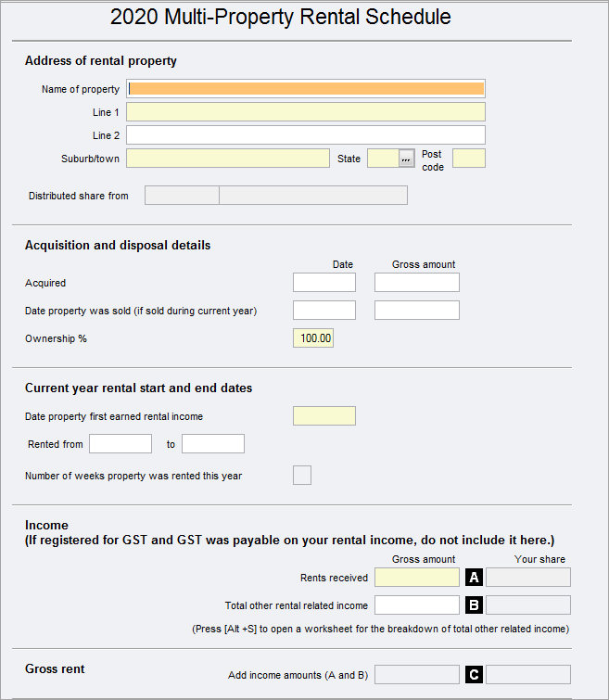
Task: Click the property sold date field
Action: point(324,311)
